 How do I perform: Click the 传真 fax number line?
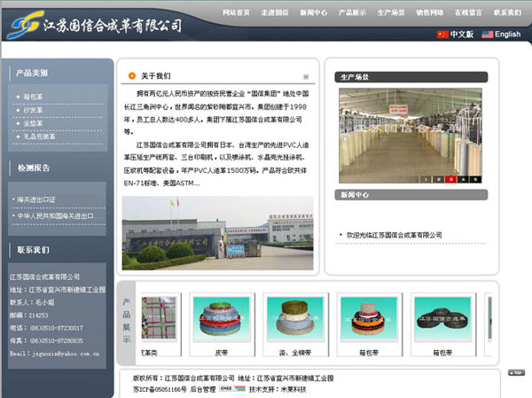[x=46, y=340]
